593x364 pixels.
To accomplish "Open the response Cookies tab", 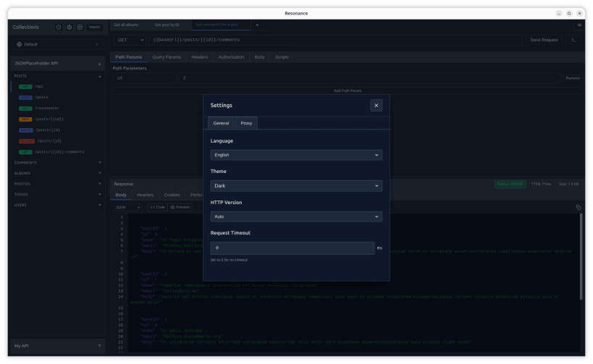I will pos(172,195).
